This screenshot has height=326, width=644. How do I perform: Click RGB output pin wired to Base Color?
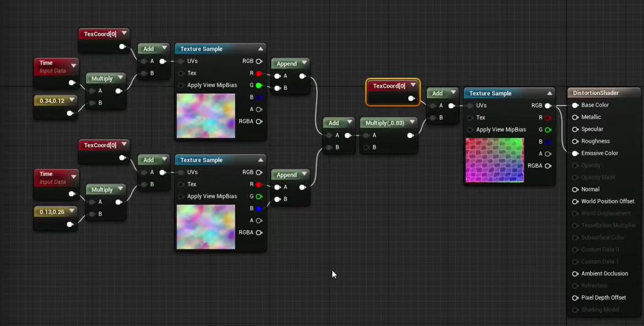[x=548, y=106]
